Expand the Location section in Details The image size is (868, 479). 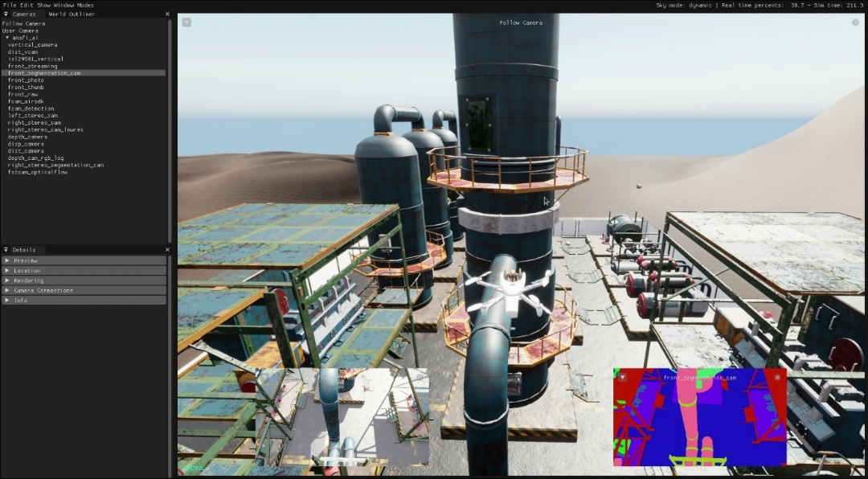click(x=27, y=270)
